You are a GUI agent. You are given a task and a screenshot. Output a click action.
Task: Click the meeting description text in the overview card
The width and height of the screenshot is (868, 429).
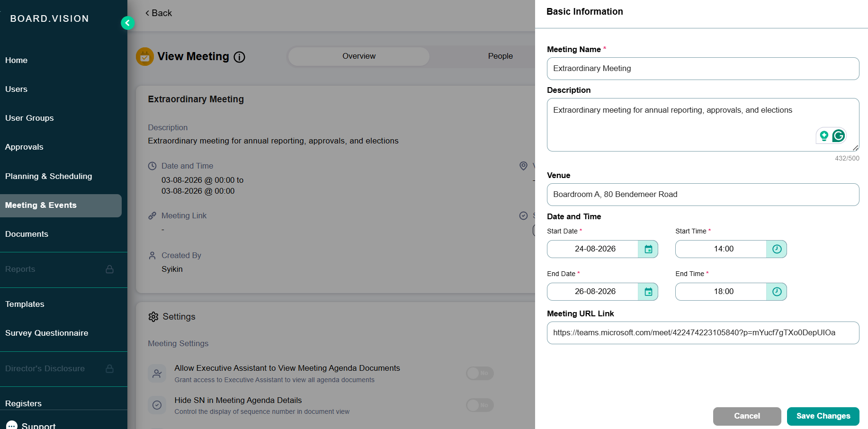tap(273, 141)
